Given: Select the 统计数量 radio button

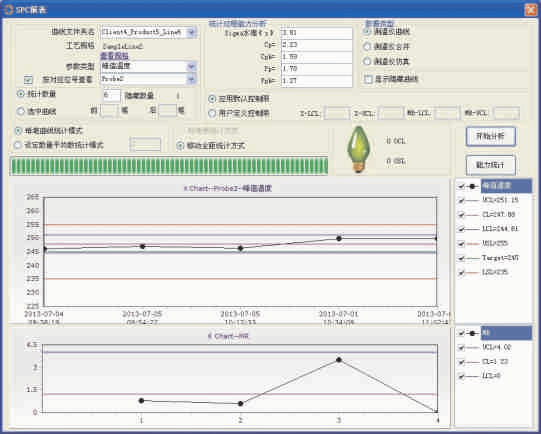Looking at the screenshot, I should (21, 93).
